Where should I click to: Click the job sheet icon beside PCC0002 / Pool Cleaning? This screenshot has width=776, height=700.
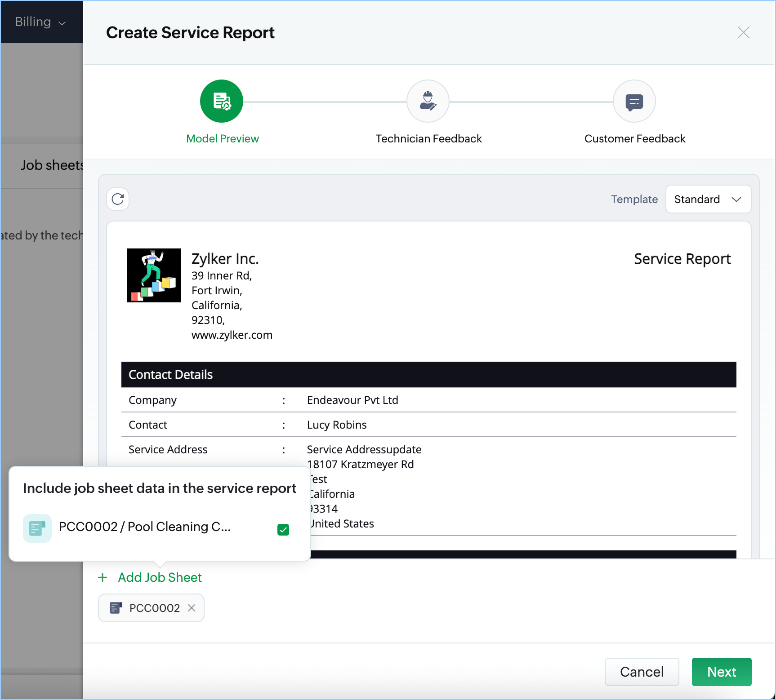[37, 528]
